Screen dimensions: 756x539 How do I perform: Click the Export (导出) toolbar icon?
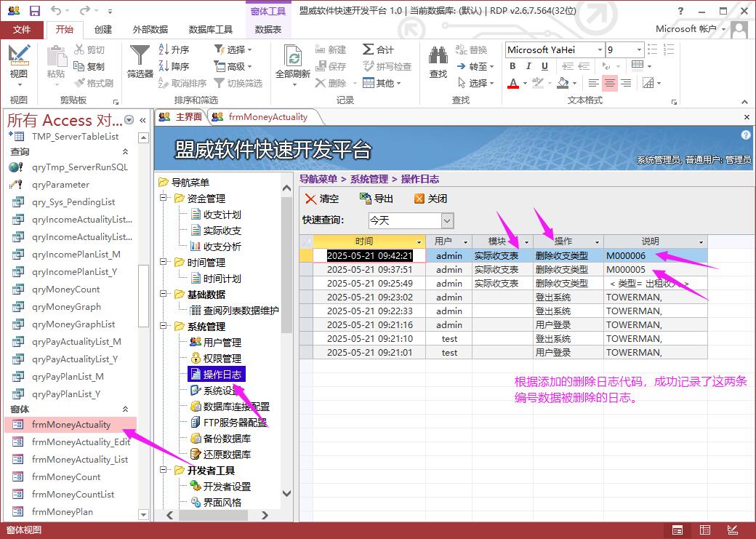tap(366, 199)
